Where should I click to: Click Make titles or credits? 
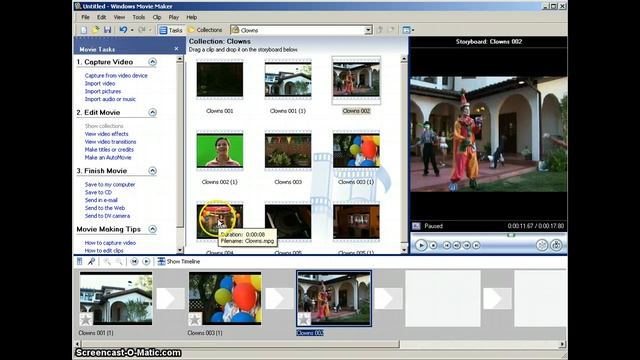(x=109, y=149)
